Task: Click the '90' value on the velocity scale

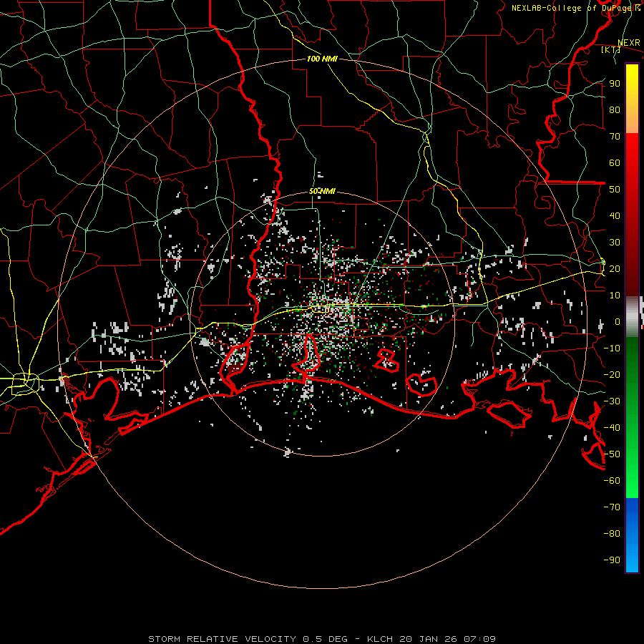Action: (x=615, y=84)
